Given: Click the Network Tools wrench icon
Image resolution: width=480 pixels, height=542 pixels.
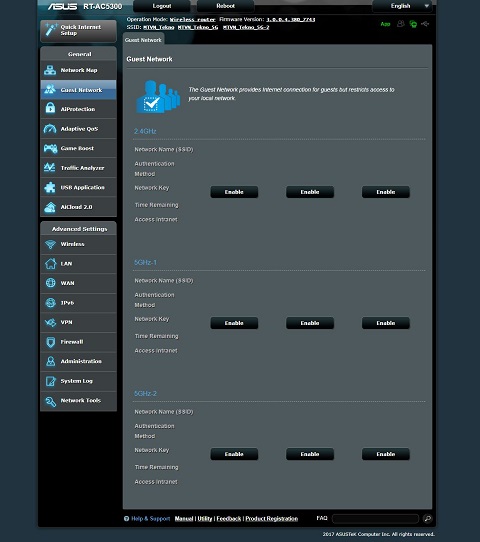Looking at the screenshot, I should pos(50,401).
